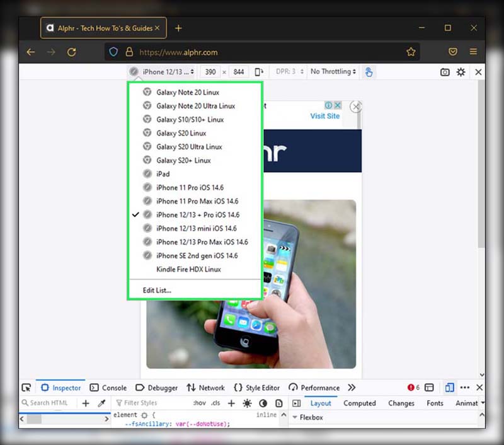Screen dimensions: 504x445
Task: Open the DPR dropdown
Action: tap(289, 72)
